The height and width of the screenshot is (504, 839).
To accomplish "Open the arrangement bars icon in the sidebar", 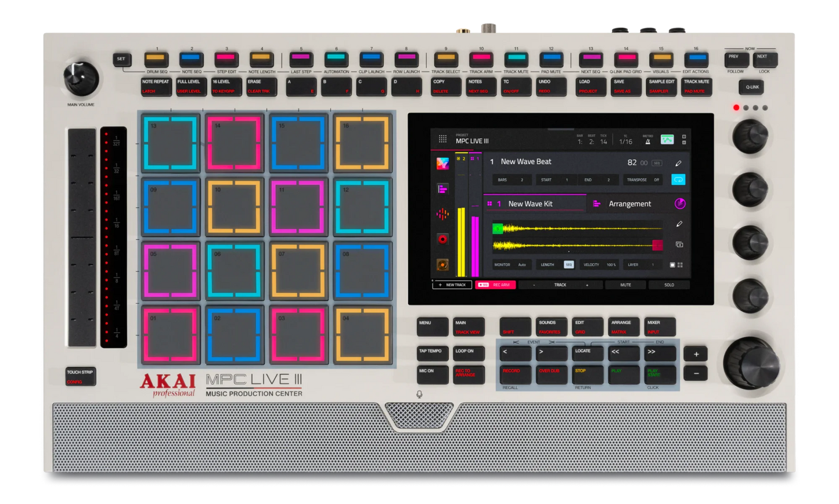I will (x=442, y=189).
